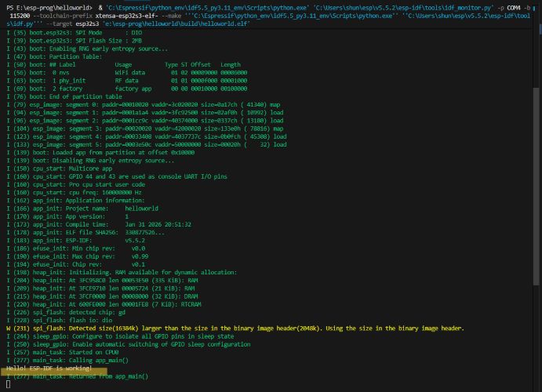Click the nvs partition table row
The image size is (542, 392).
pyautogui.click(x=118, y=72)
